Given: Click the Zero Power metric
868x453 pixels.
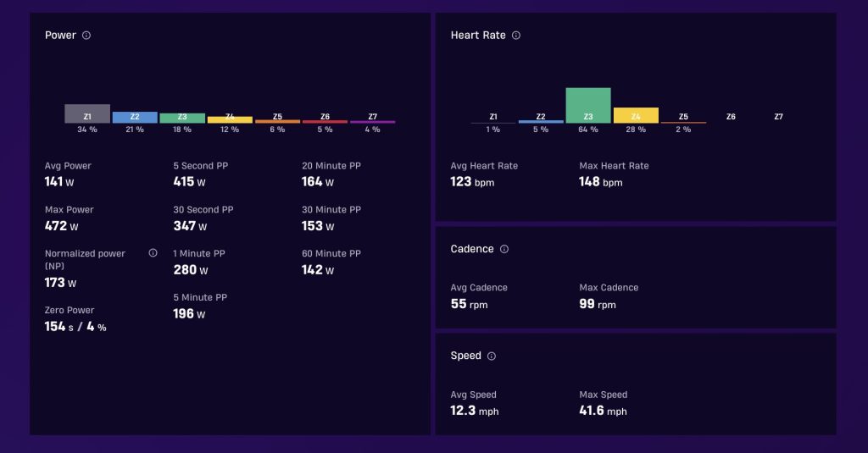Looking at the screenshot, I should (75, 319).
